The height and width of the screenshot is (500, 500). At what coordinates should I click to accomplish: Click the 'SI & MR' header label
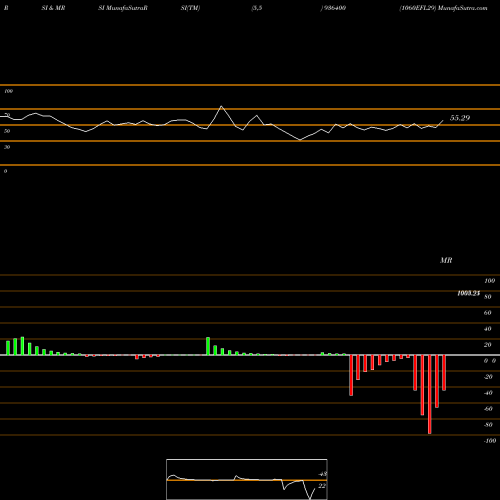pyautogui.click(x=53, y=8)
